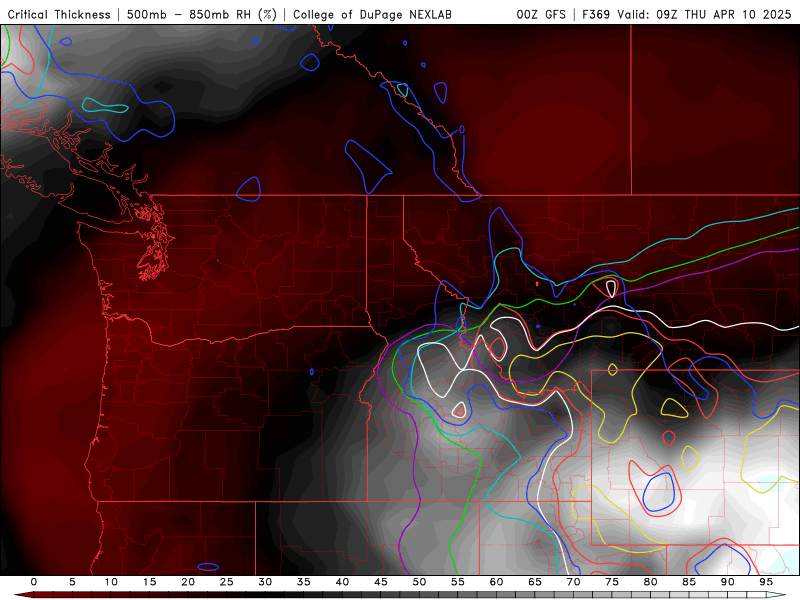Click the colorbar label '50'
This screenshot has width=800, height=600.
point(419,582)
